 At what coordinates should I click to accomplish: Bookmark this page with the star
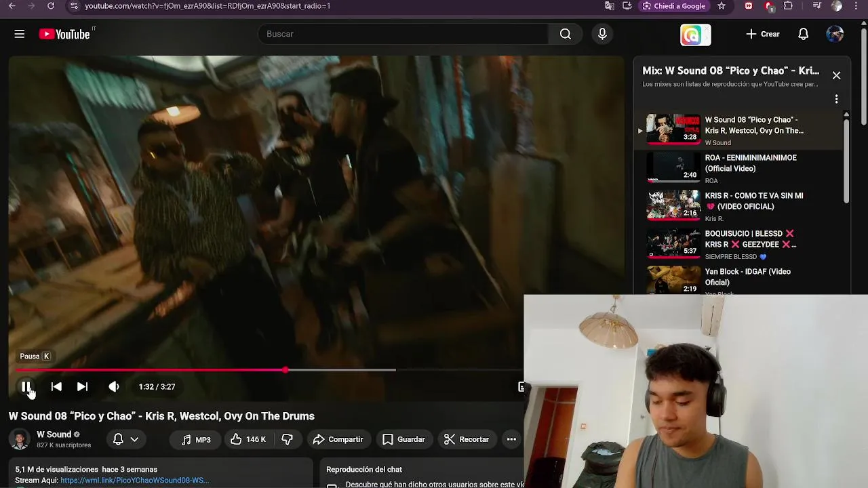tap(722, 5)
